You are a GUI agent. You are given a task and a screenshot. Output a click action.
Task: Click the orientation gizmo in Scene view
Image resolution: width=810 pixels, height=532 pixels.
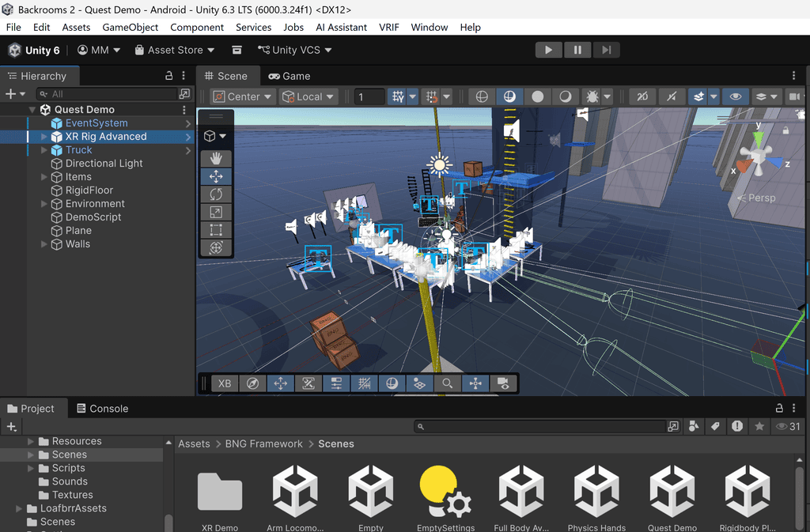[759, 156]
